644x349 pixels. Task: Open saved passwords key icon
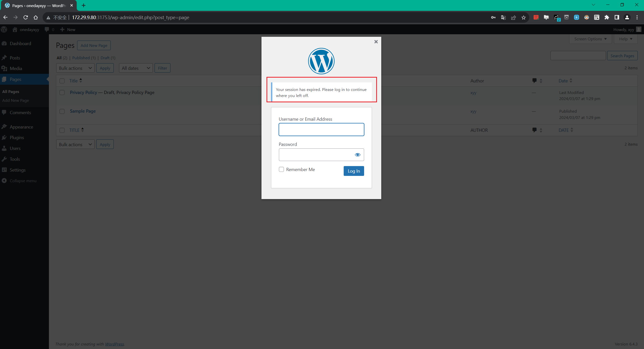[x=493, y=17]
